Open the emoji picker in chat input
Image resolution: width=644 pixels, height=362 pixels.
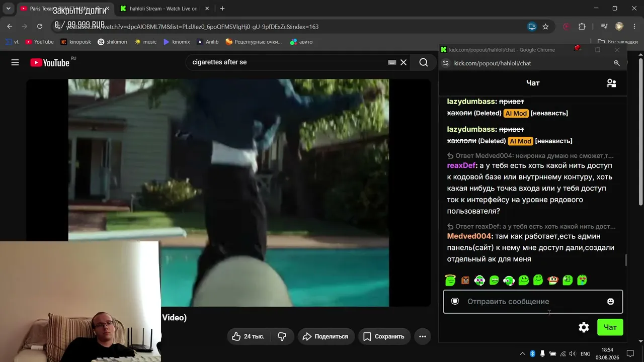click(x=610, y=301)
